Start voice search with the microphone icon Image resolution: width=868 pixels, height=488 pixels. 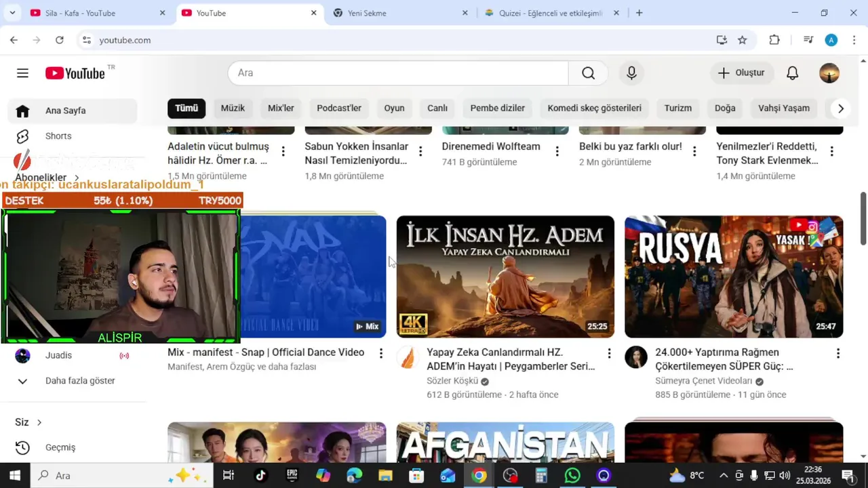point(631,73)
